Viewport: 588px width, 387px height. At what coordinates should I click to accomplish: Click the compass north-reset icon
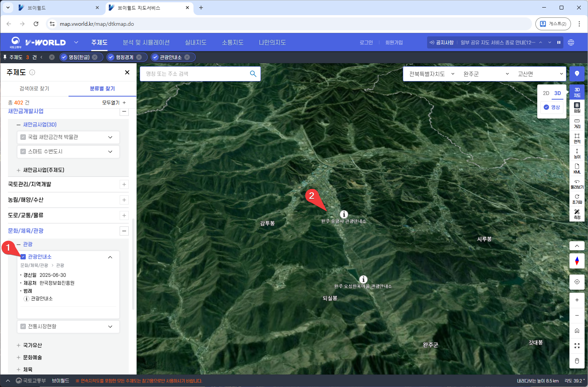click(x=577, y=261)
